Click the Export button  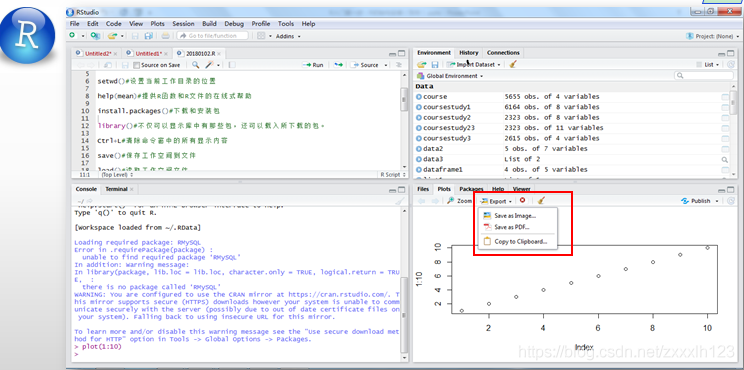coord(496,201)
